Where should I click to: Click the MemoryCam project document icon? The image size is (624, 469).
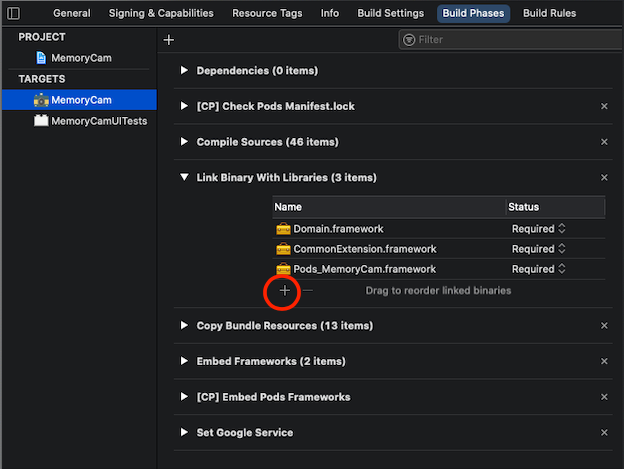coord(41,58)
